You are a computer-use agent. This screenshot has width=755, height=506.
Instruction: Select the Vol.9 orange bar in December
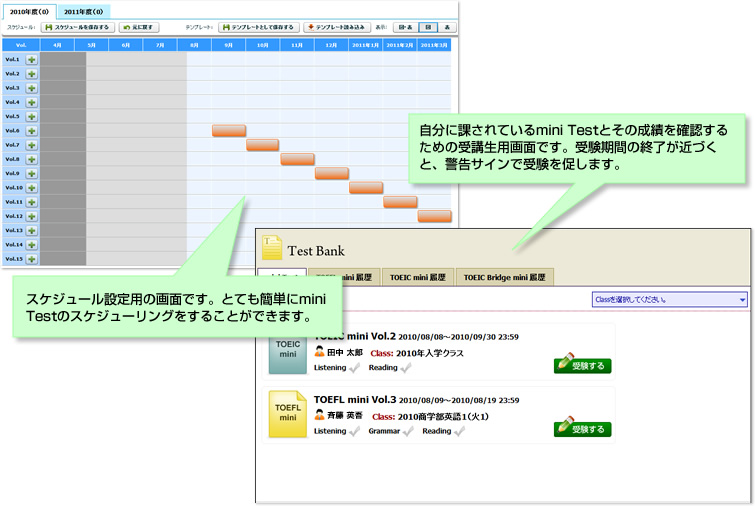(332, 173)
